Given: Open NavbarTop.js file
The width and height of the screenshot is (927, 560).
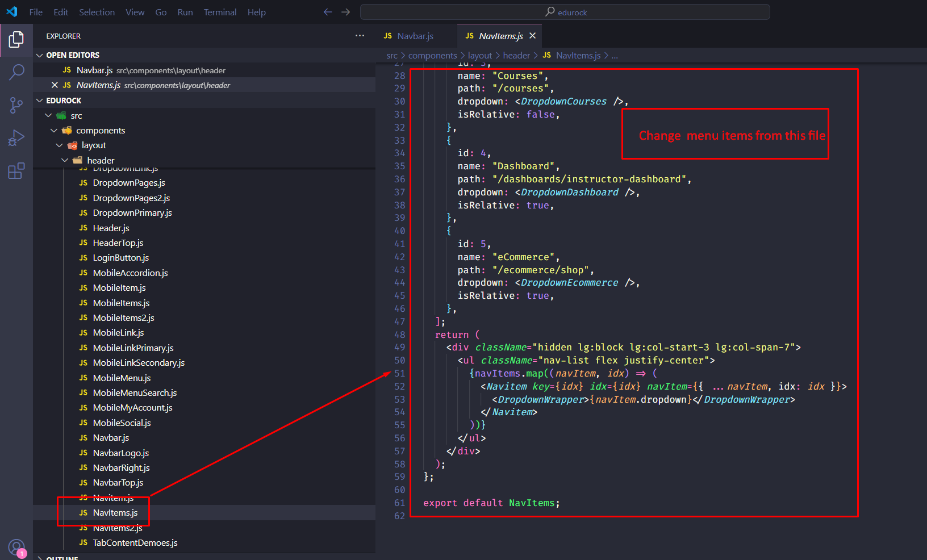Looking at the screenshot, I should coord(204,483).
